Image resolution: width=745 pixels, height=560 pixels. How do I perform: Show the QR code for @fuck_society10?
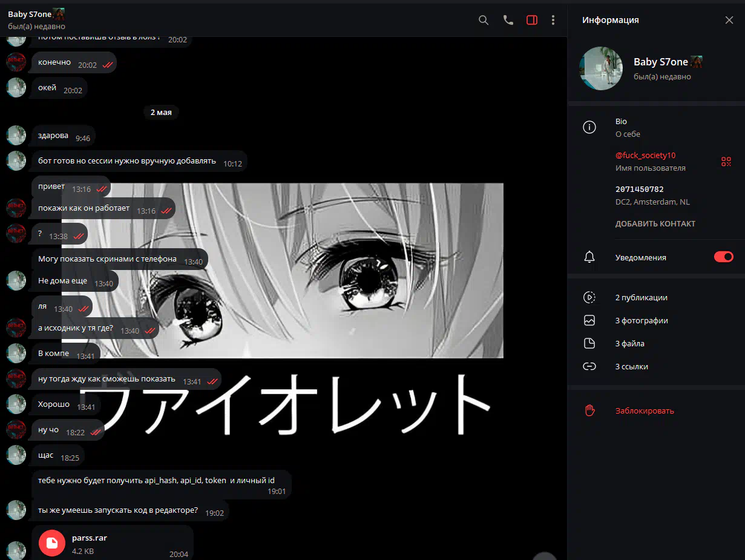point(726,162)
